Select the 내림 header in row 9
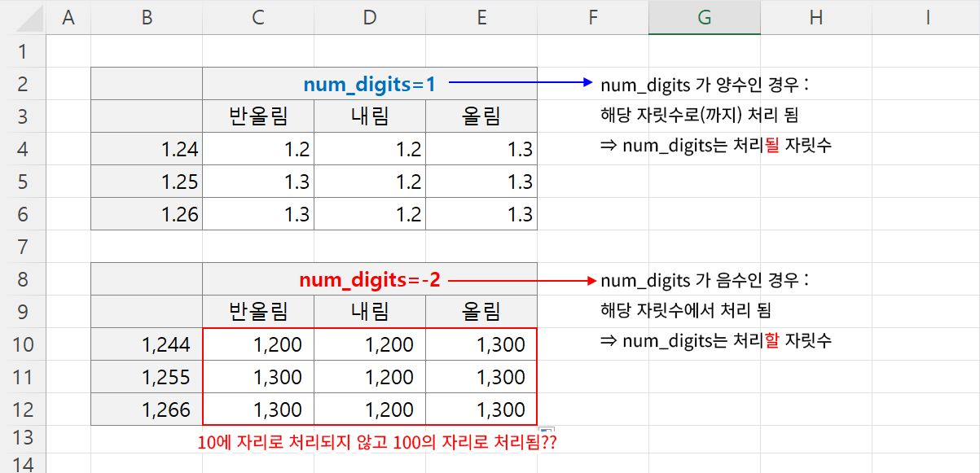Image resolution: width=980 pixels, height=473 pixels. click(x=370, y=312)
